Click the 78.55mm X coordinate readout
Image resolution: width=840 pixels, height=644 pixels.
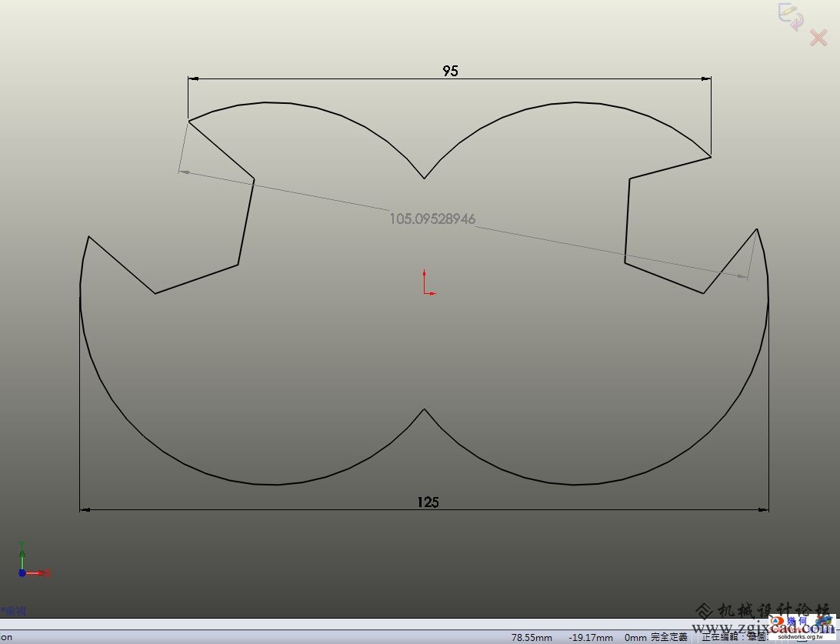(x=532, y=637)
